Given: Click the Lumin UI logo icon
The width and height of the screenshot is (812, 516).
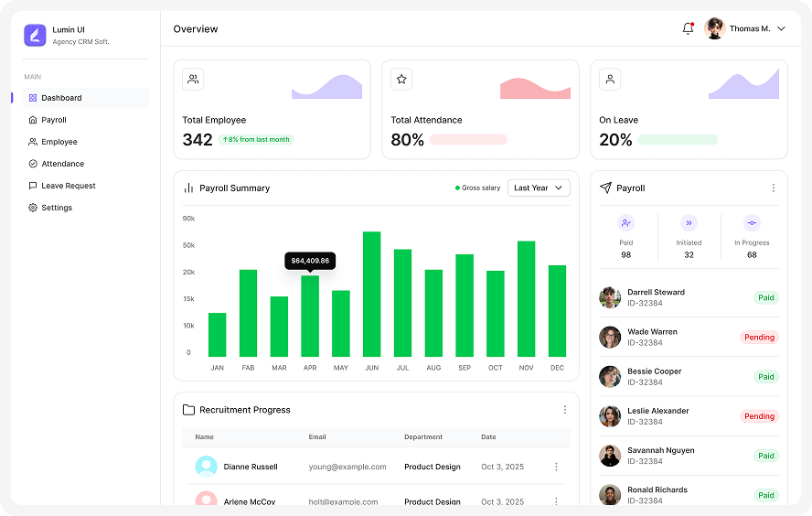Looking at the screenshot, I should (35, 35).
